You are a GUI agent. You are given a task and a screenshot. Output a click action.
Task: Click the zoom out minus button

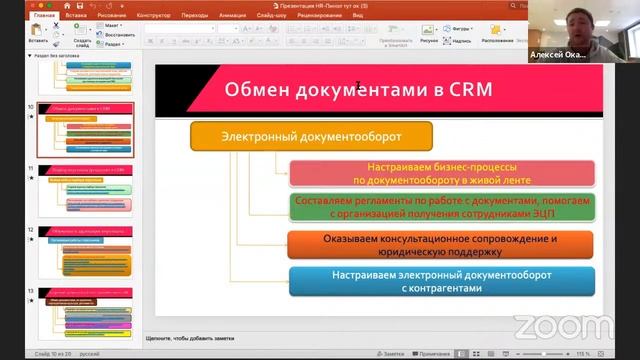click(518, 354)
